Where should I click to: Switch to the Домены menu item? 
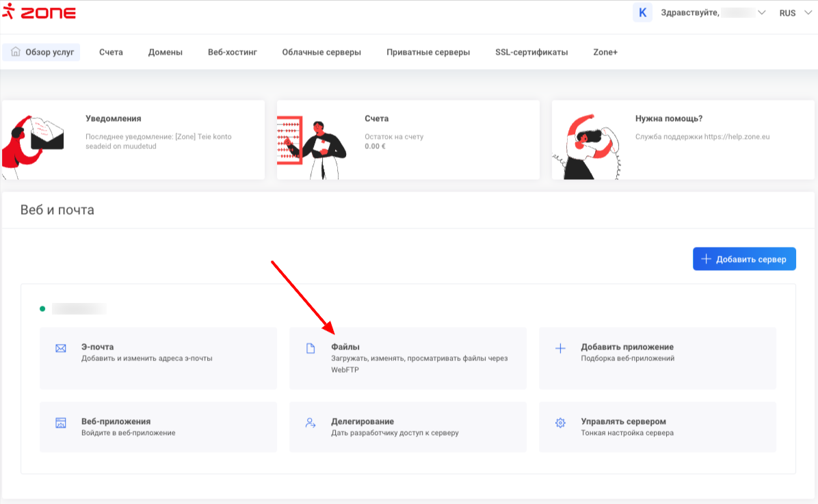166,52
